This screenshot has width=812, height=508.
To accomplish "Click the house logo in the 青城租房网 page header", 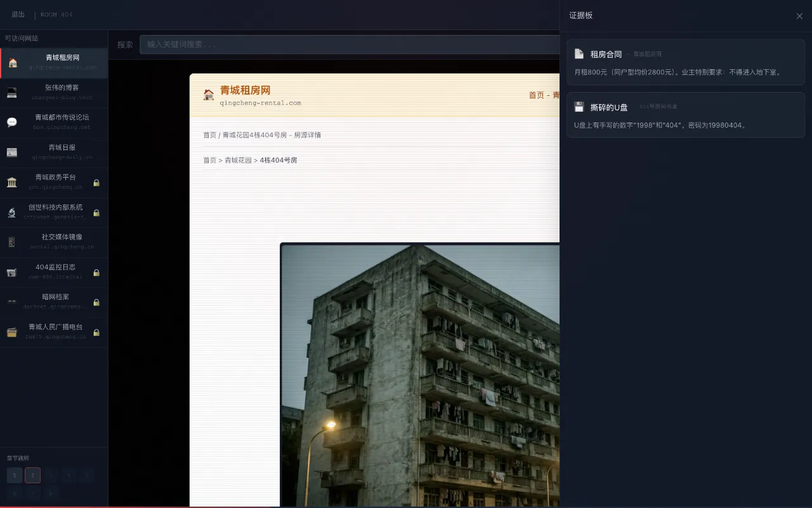I will 209,95.
